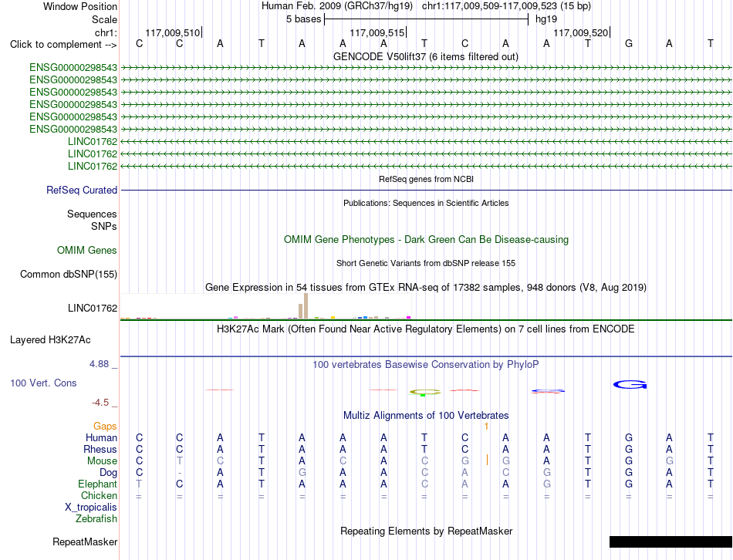Open 'Gene Expression in 54 tissues' GTEx title

426,288
